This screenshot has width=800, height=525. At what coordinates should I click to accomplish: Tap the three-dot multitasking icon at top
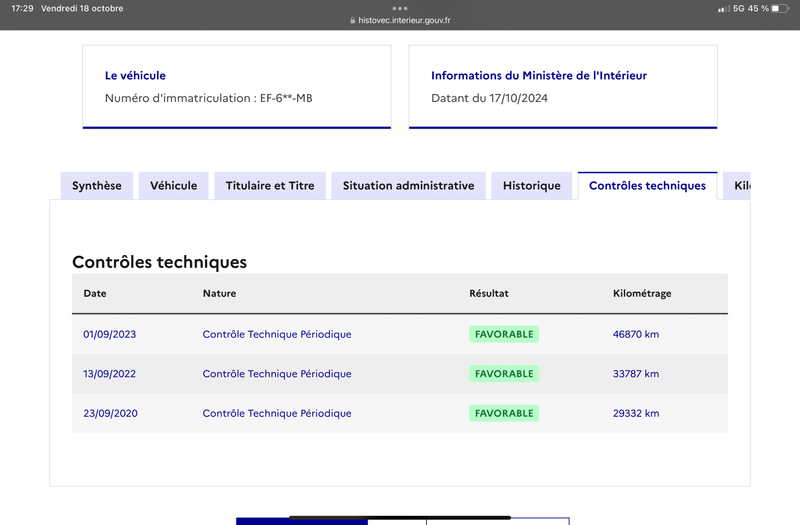click(400, 8)
